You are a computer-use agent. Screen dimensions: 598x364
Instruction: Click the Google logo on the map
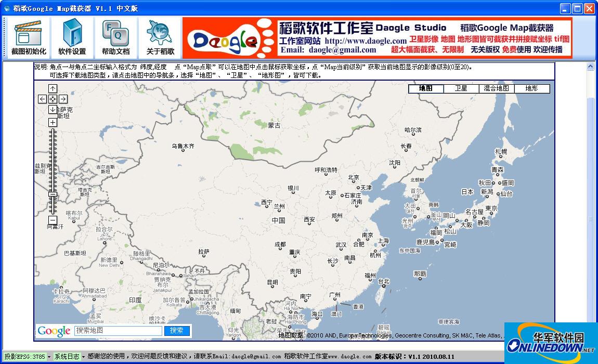[53, 331]
